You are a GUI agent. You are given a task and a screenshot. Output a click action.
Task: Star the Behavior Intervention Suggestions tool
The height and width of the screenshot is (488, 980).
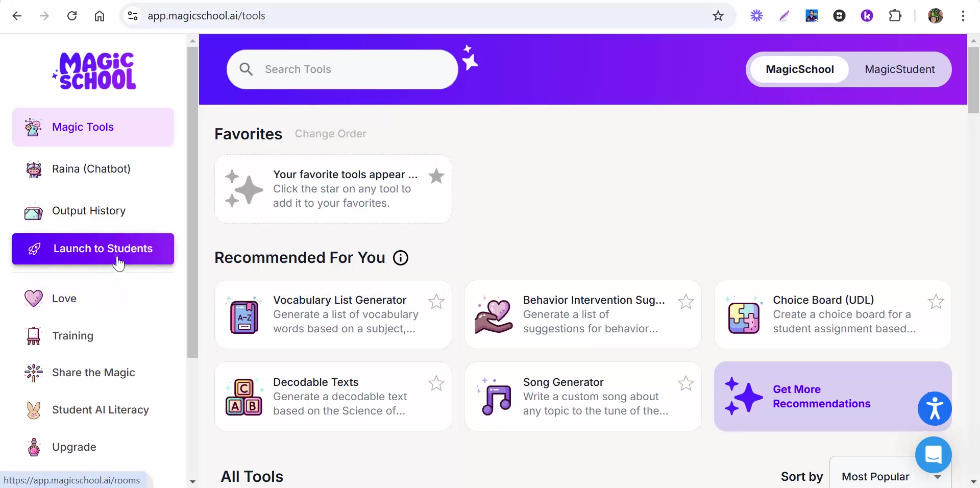click(686, 302)
